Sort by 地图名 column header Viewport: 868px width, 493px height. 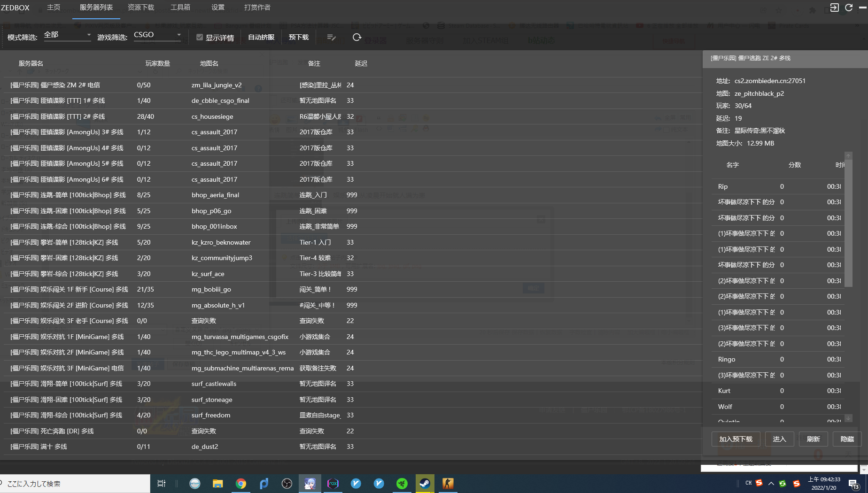(x=209, y=63)
